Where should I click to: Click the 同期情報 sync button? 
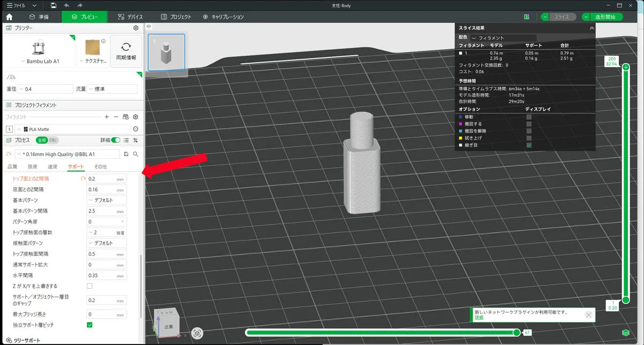pyautogui.click(x=126, y=51)
